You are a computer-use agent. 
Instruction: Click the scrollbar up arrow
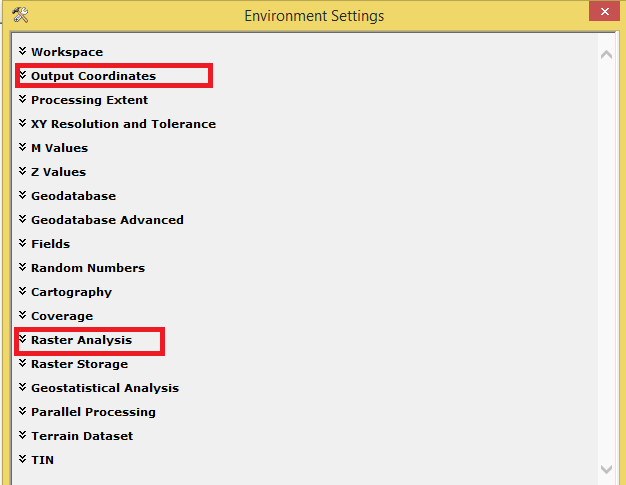(x=606, y=54)
